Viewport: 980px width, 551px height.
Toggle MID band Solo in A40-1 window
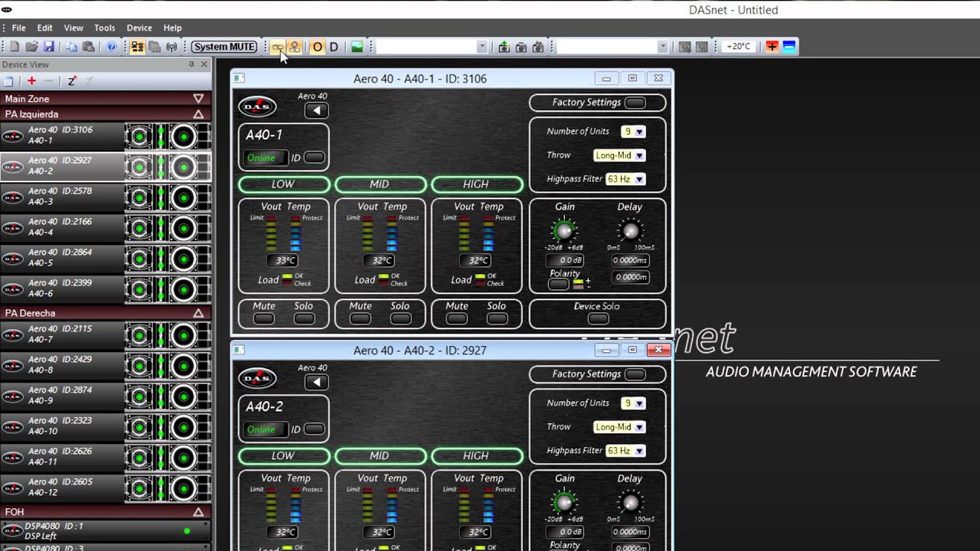coord(400,318)
